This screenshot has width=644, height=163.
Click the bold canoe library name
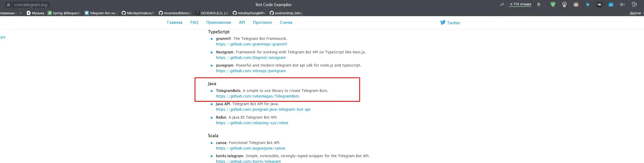221,143
